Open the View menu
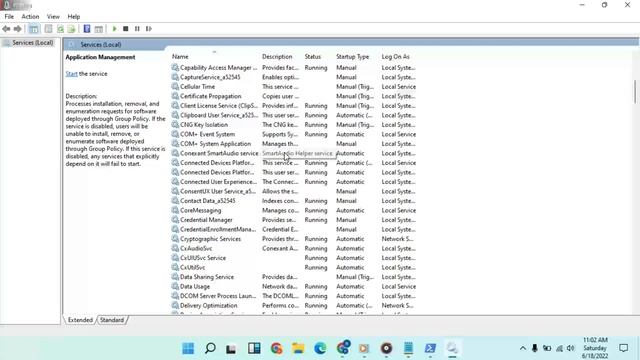Viewport: 640px width, 360px height. [x=53, y=17]
